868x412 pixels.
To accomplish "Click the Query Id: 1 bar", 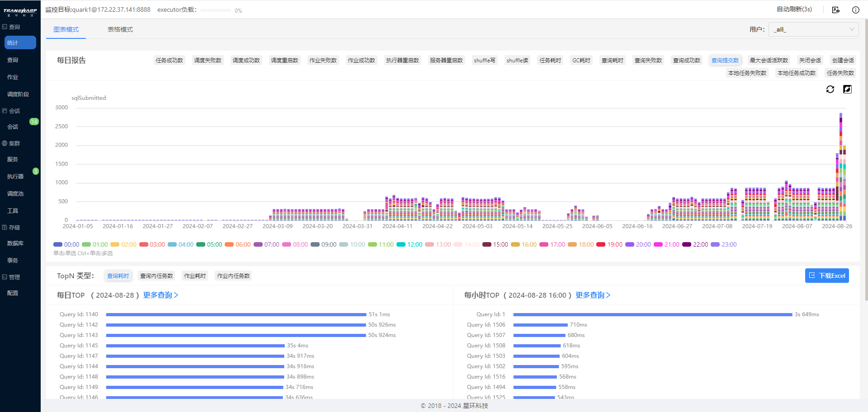I will (x=653, y=314).
